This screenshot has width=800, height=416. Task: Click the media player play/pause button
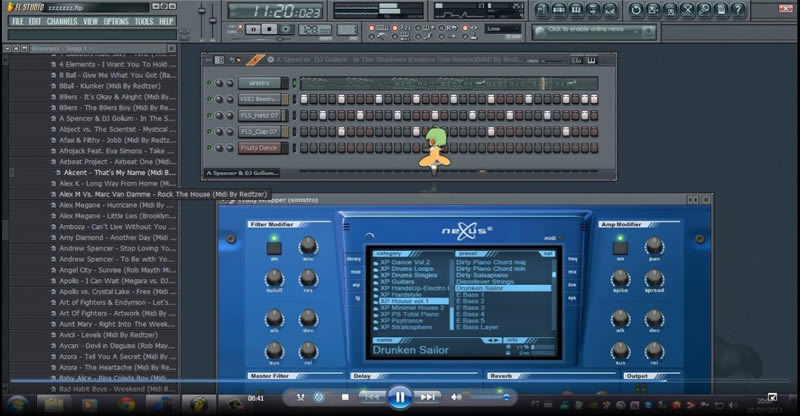click(x=399, y=397)
